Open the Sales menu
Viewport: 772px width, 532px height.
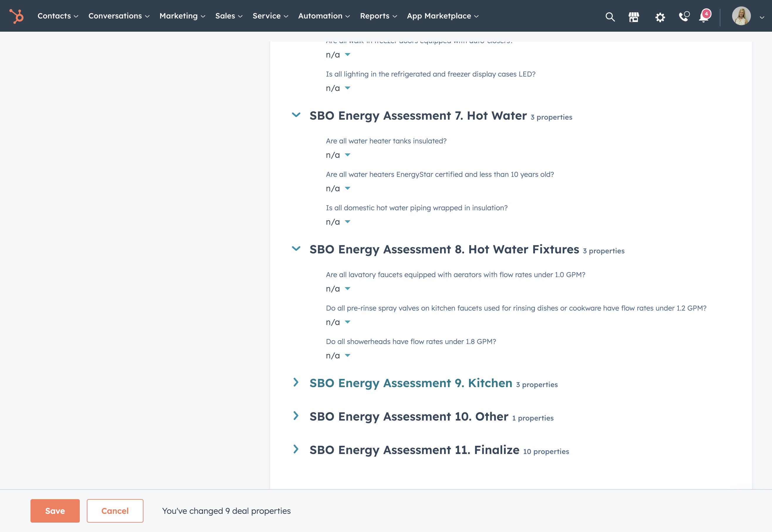click(229, 16)
